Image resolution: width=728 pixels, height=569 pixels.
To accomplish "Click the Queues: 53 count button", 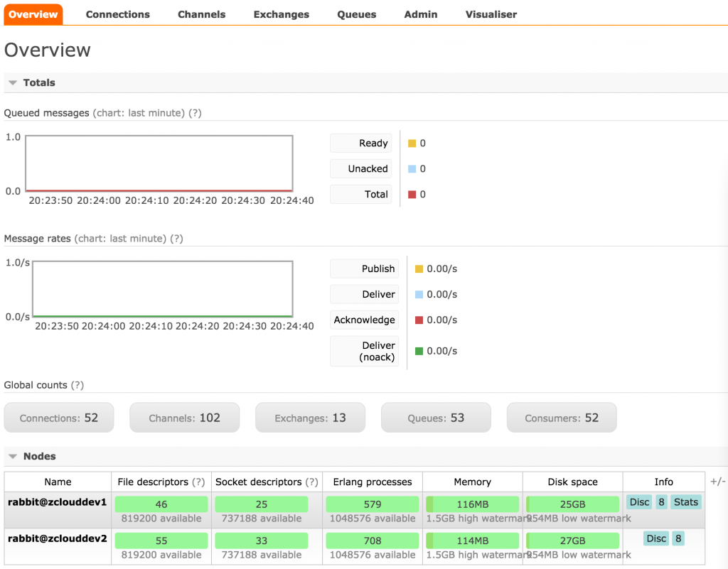I will 436,418.
